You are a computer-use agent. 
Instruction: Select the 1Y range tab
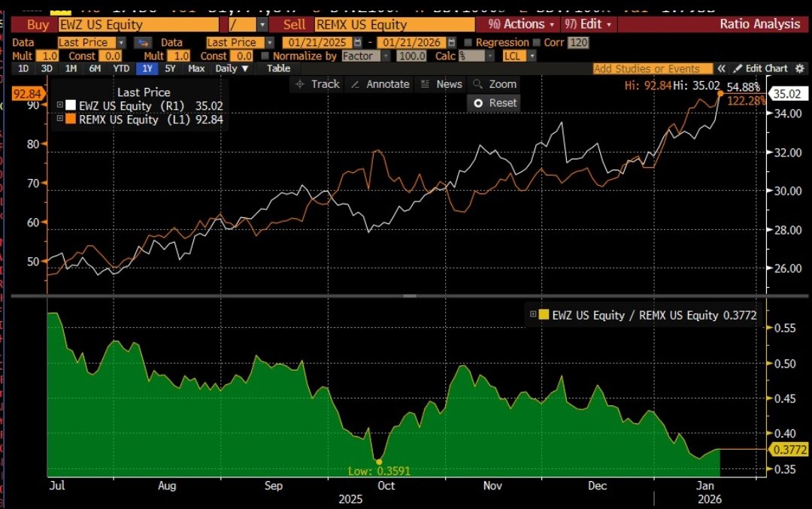point(147,68)
